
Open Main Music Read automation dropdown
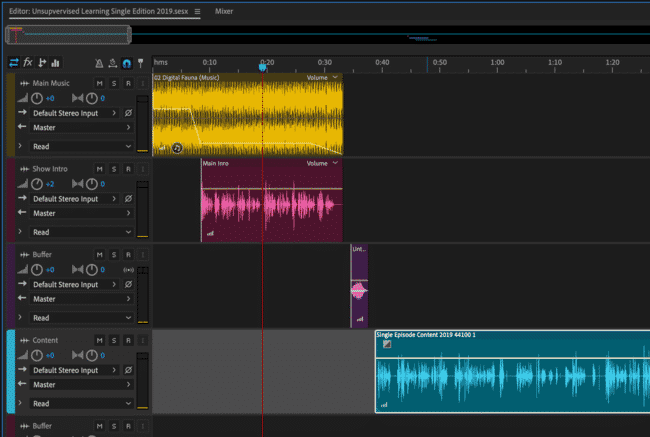(82, 146)
